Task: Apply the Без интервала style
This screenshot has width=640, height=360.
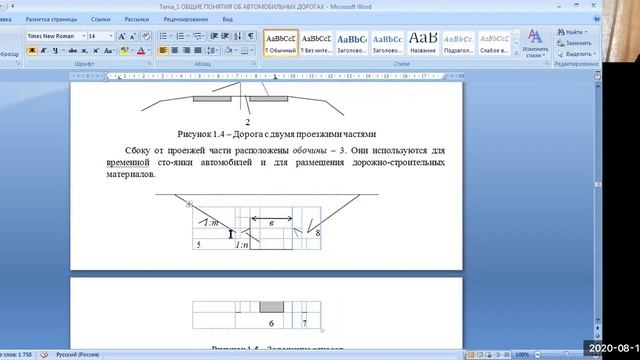Action: 316,43
